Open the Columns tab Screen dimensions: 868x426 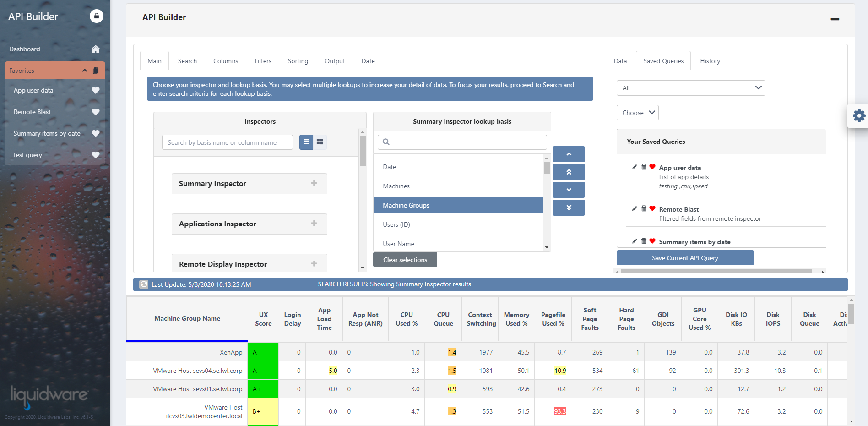[226, 61]
